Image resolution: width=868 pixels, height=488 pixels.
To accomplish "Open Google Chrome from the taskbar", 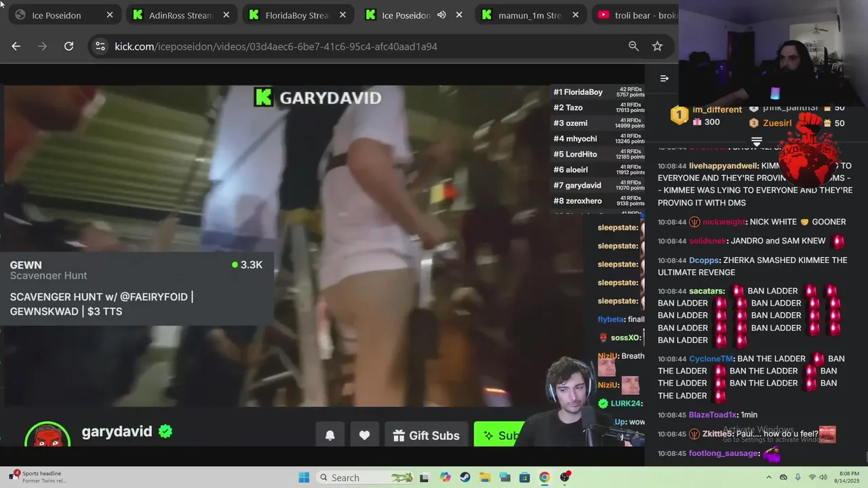I will click(x=545, y=477).
